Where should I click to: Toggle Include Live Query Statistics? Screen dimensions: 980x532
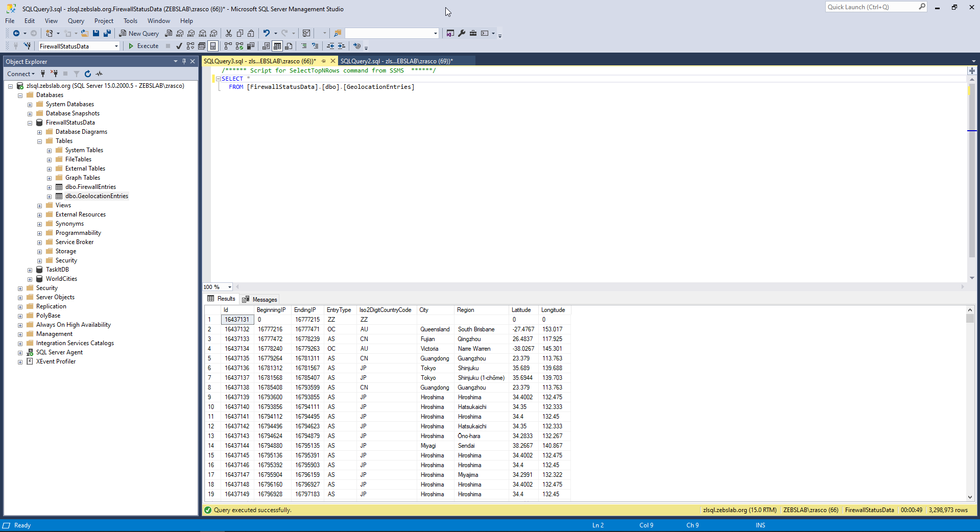coord(240,46)
